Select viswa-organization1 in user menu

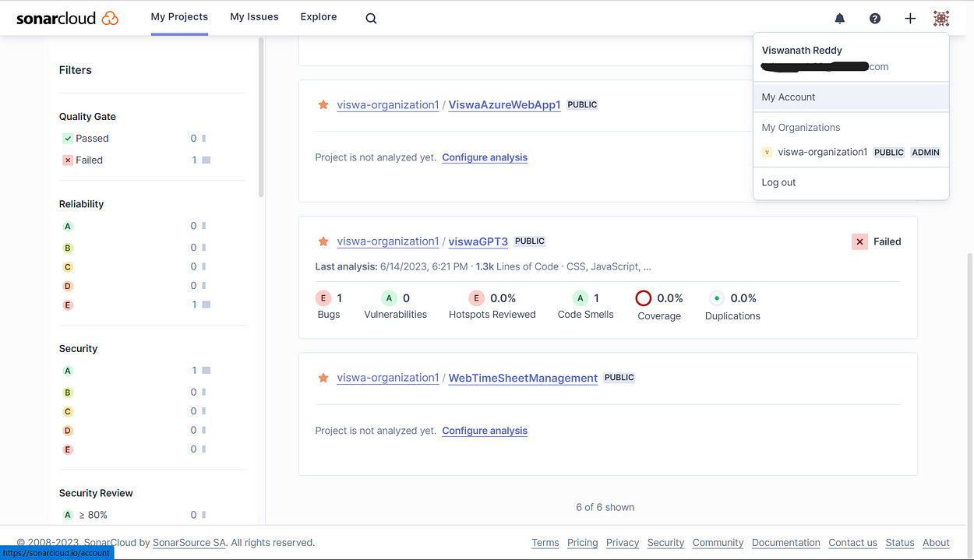pyautogui.click(x=851, y=153)
